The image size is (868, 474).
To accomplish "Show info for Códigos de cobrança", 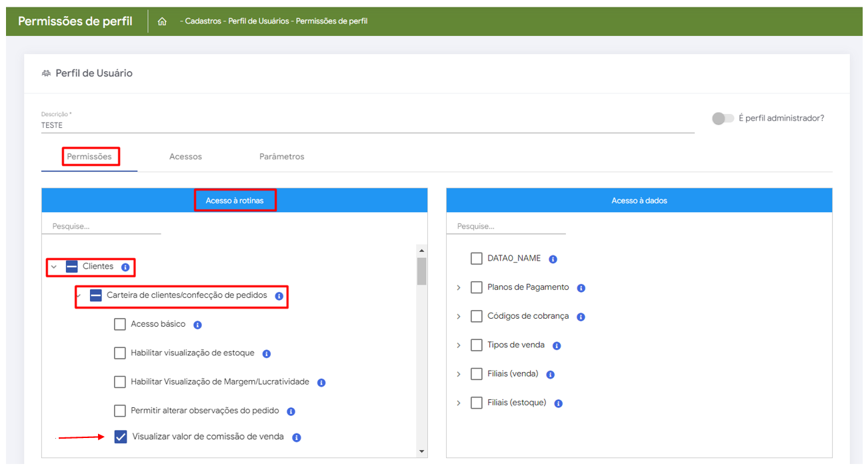I will click(x=581, y=317).
